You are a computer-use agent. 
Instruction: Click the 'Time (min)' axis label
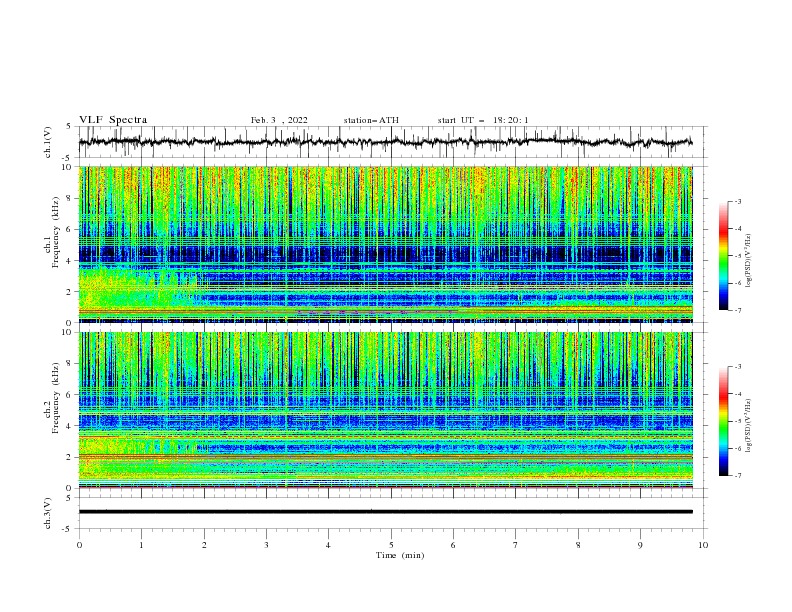click(400, 555)
